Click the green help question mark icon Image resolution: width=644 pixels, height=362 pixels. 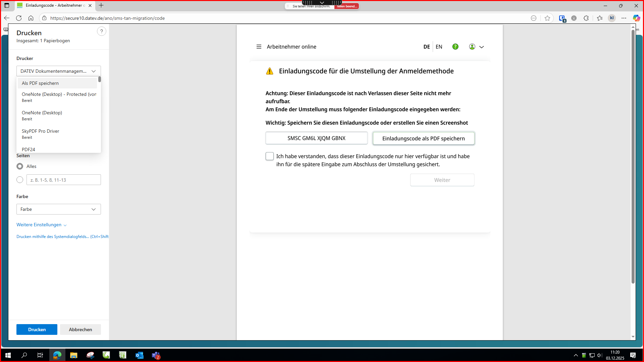(x=455, y=47)
